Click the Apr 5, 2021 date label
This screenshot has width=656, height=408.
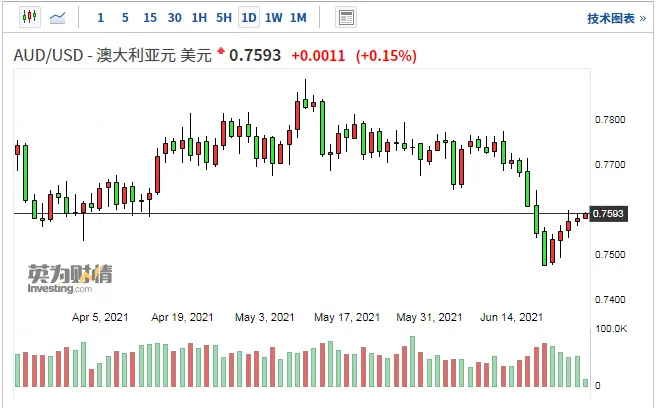100,317
